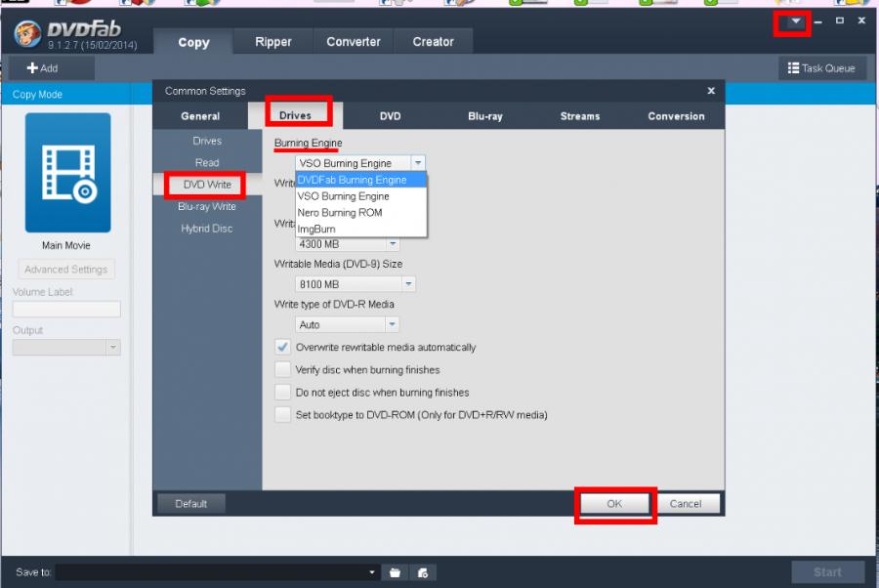Click the Default button
Viewport: 879px width, 588px height.
(191, 503)
